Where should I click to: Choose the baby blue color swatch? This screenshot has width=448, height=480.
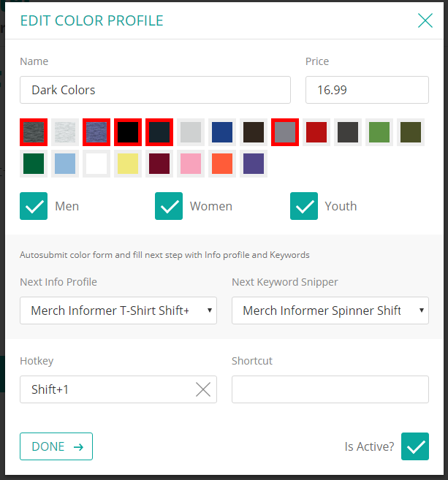tap(65, 164)
